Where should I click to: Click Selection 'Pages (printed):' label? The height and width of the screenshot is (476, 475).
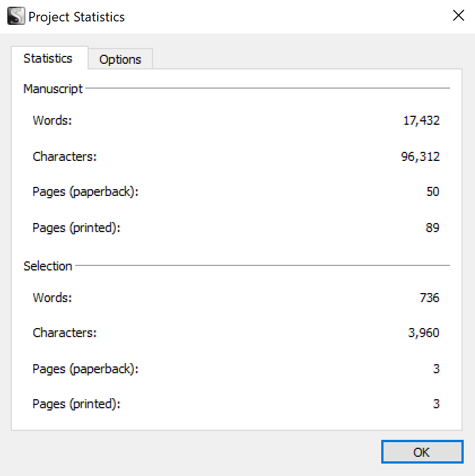pyautogui.click(x=77, y=404)
